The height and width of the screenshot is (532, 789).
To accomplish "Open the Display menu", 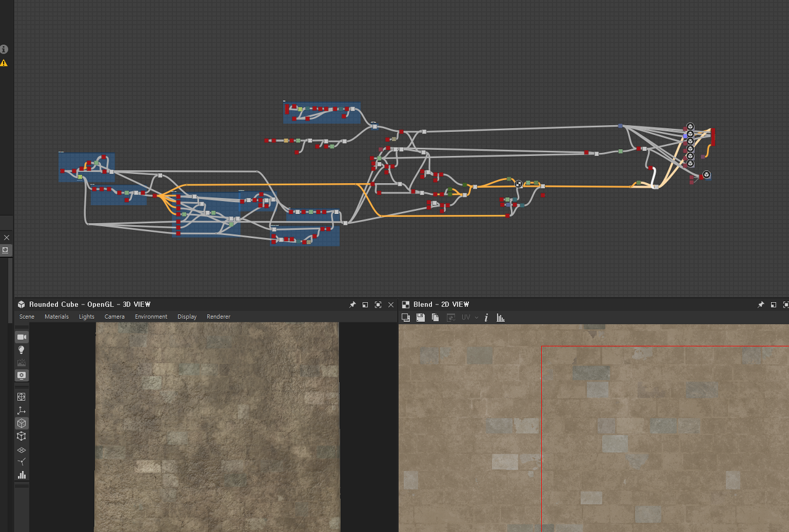I will 187,317.
